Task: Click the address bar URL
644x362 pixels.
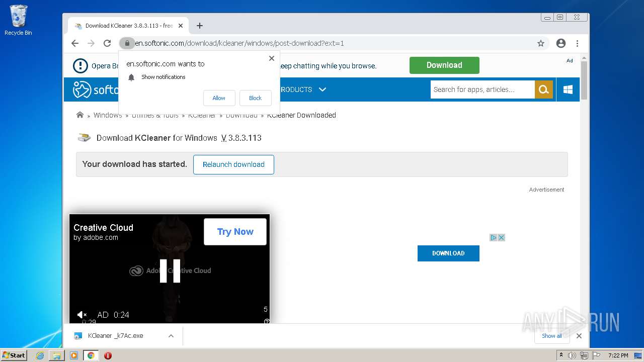Action: 239,43
